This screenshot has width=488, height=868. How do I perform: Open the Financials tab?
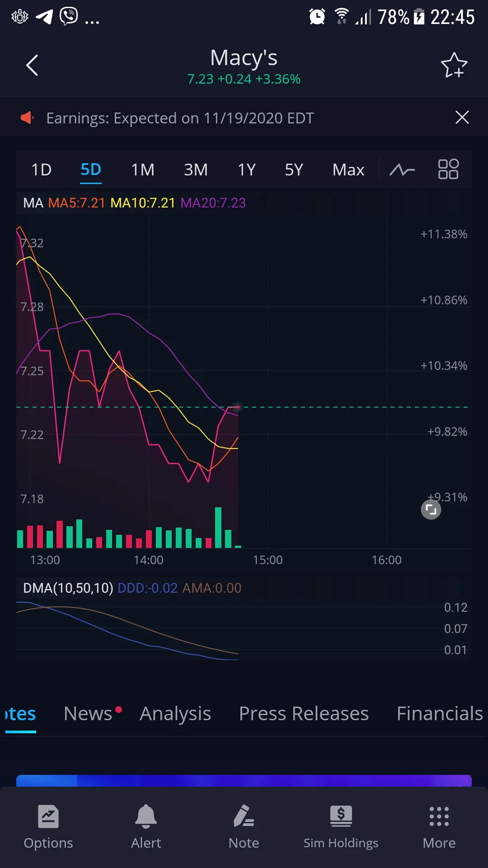(440, 713)
